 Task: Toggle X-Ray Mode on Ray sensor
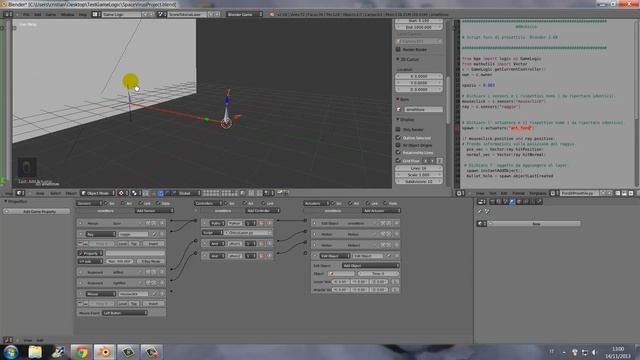pos(151,261)
